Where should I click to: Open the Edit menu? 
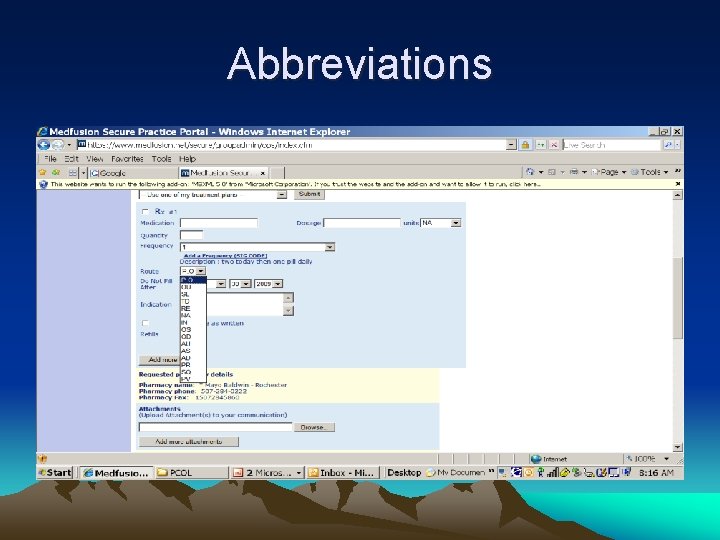tap(71, 159)
